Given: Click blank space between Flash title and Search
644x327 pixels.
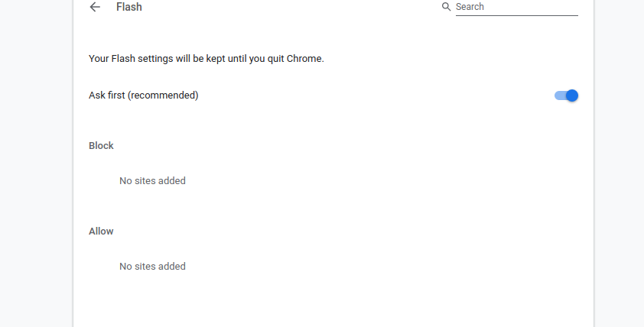Looking at the screenshot, I should (288, 7).
